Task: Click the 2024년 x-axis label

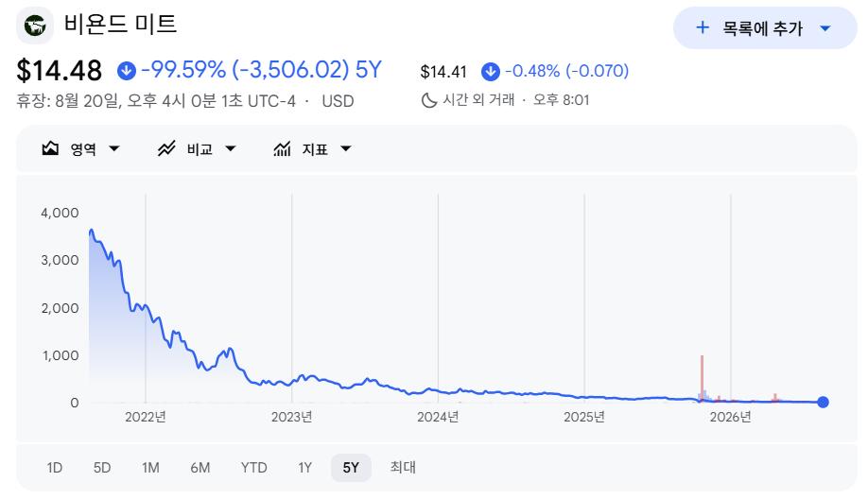Action: coord(438,417)
